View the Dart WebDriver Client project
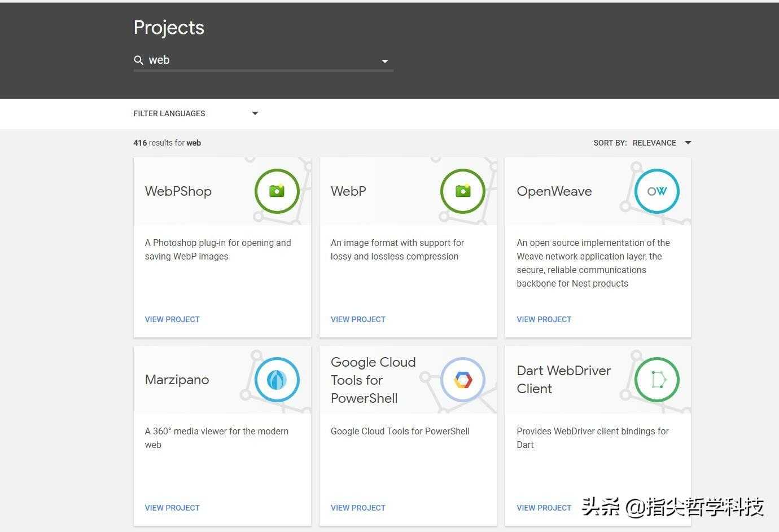Screen dimensions: 779x532 (544, 508)
